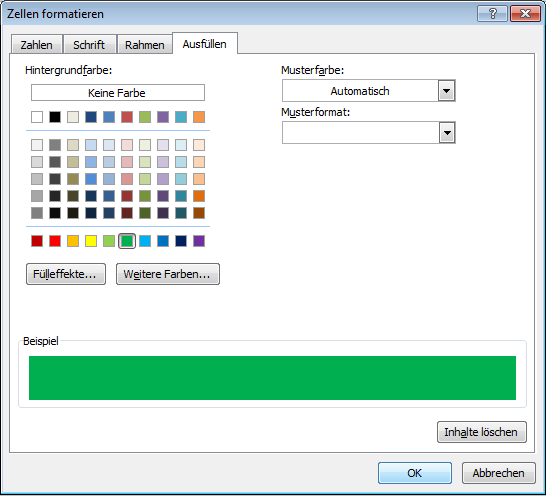Open the Fülleffekte dialog button

(66, 274)
